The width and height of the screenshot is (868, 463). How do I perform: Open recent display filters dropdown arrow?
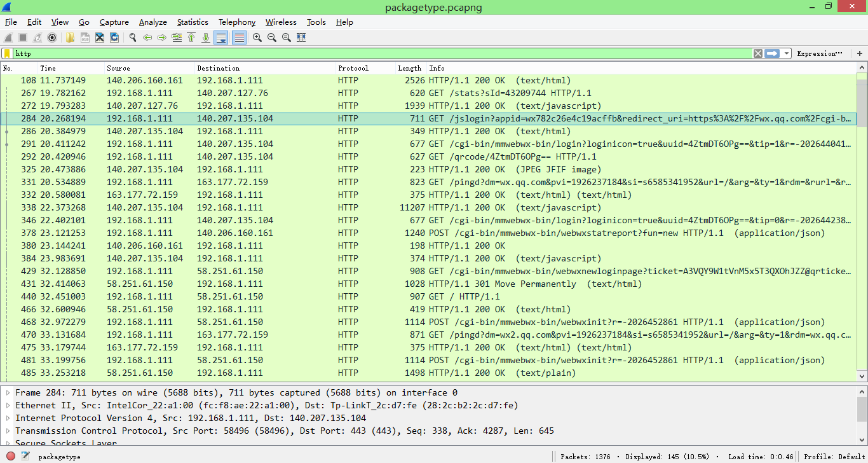(787, 53)
